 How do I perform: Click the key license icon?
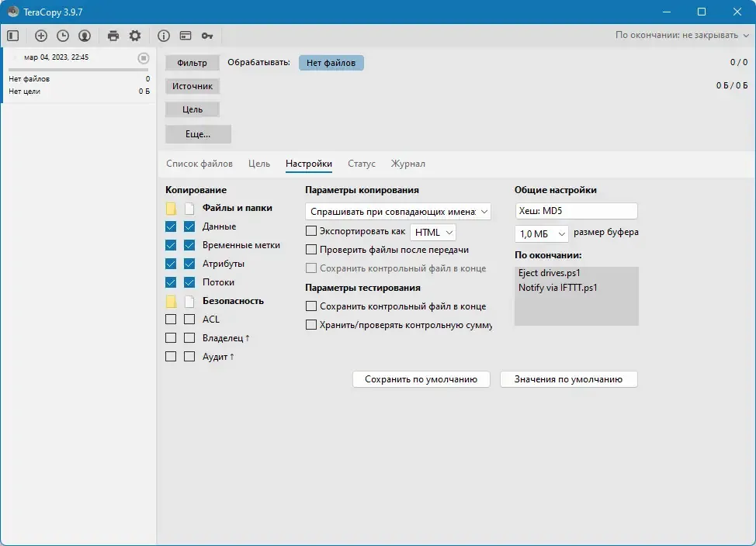206,36
